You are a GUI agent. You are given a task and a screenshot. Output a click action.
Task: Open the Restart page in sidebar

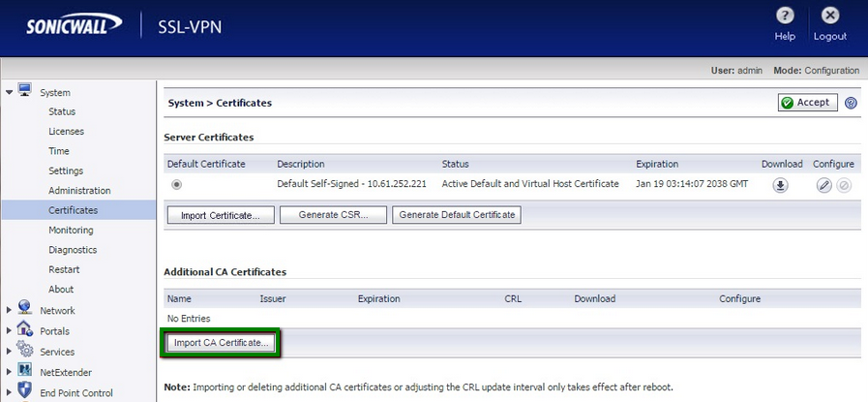coord(64,269)
